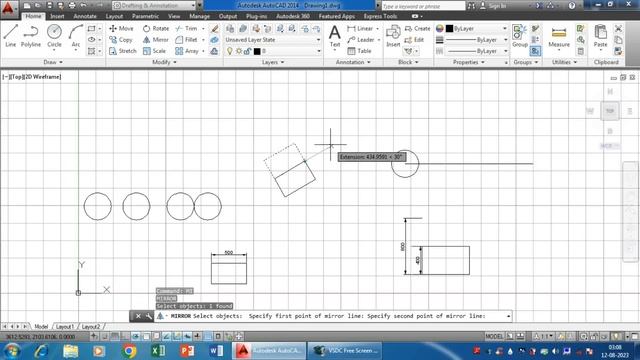Viewport: 640px width, 360px height.
Task: Expand the Annotation panel
Action: [353, 62]
